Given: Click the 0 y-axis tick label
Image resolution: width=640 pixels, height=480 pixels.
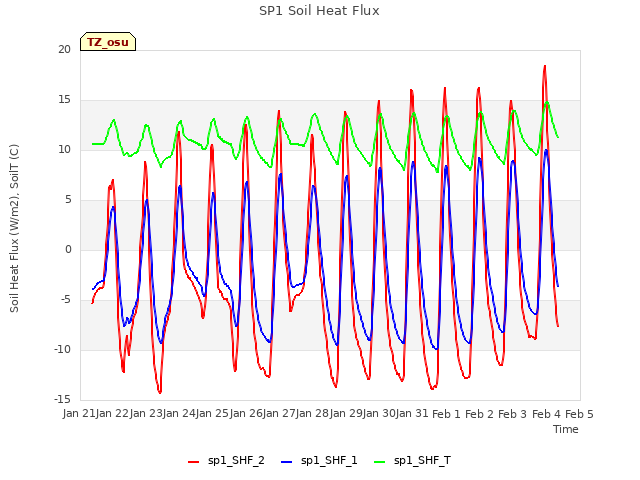Looking at the screenshot, I should 68,249.
